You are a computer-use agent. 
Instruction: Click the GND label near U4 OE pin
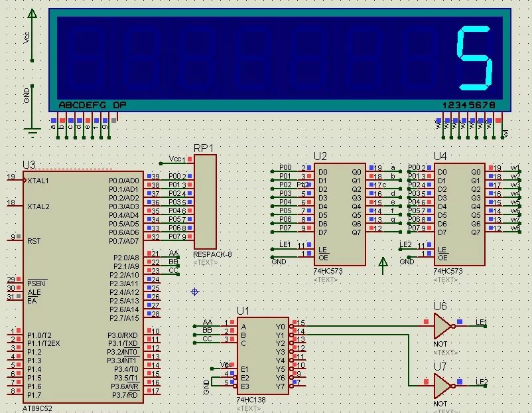[407, 262]
